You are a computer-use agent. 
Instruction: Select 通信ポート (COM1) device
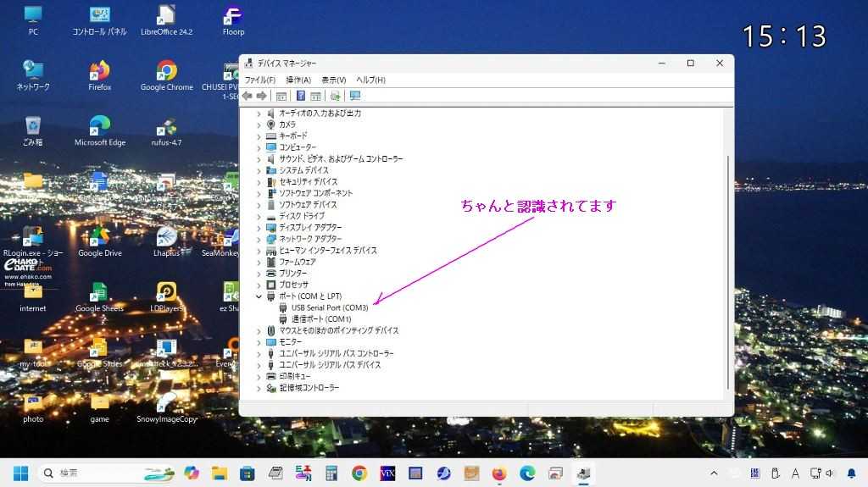(x=320, y=319)
